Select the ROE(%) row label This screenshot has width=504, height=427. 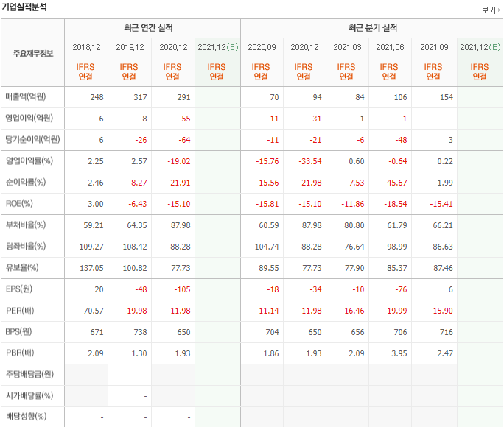[19, 203]
